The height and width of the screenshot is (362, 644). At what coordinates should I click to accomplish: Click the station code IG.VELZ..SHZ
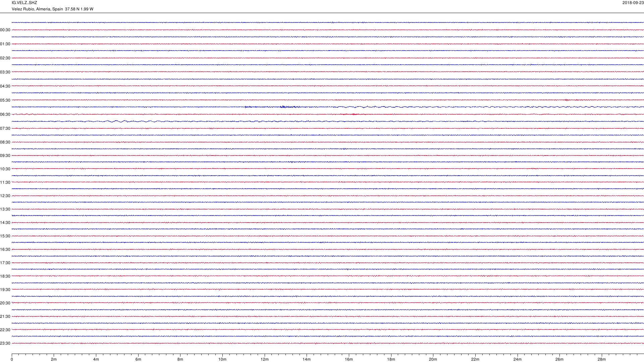point(24,3)
